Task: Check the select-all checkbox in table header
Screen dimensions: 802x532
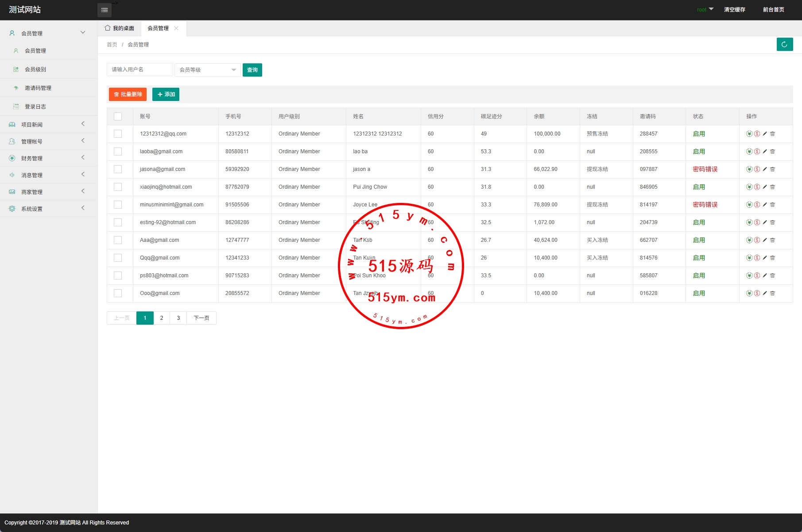Action: coord(118,116)
